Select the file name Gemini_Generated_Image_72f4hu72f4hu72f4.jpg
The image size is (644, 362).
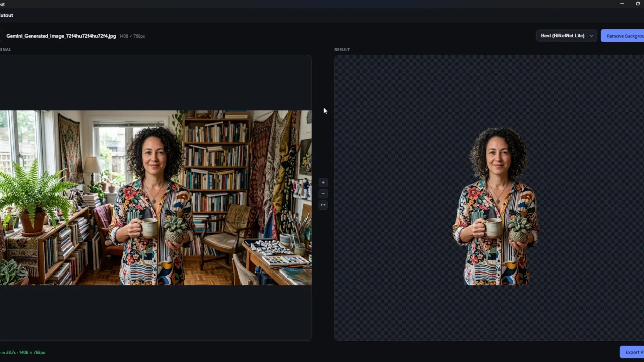(x=61, y=36)
